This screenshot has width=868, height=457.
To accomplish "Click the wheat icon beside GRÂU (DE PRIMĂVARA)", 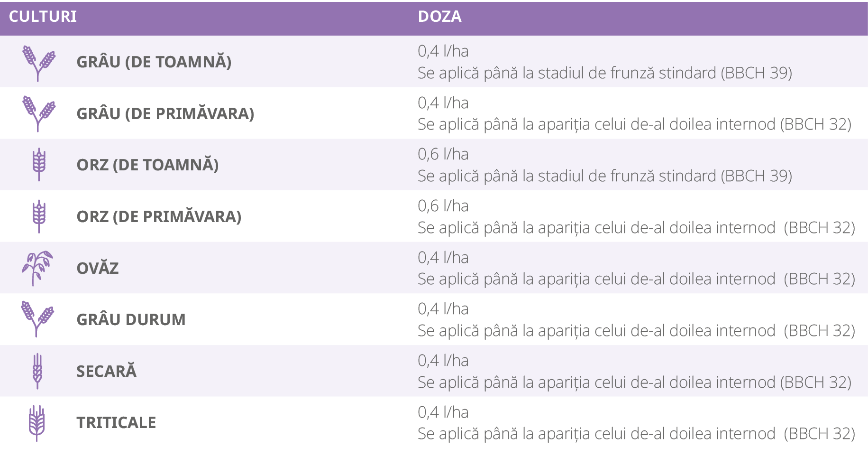I will point(39,114).
